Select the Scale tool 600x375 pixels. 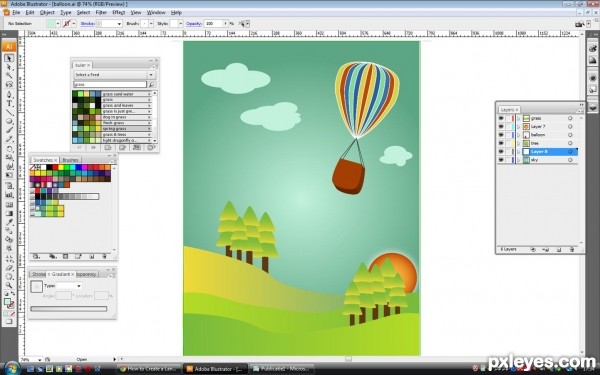pyautogui.click(x=9, y=158)
